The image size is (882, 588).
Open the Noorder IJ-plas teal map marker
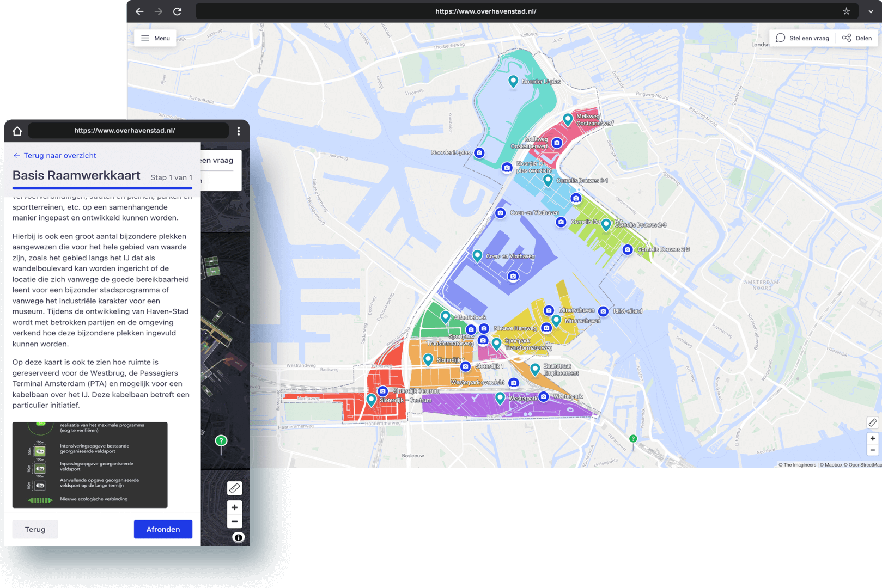[x=513, y=81]
